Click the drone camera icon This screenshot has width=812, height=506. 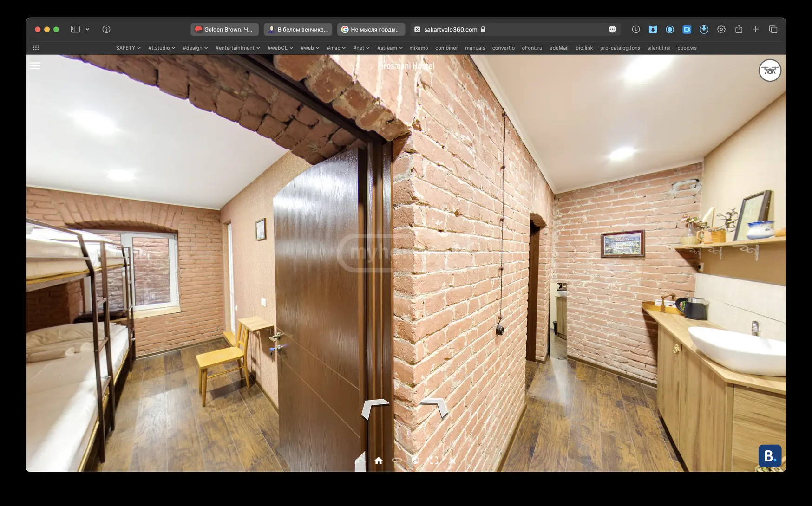(770, 71)
